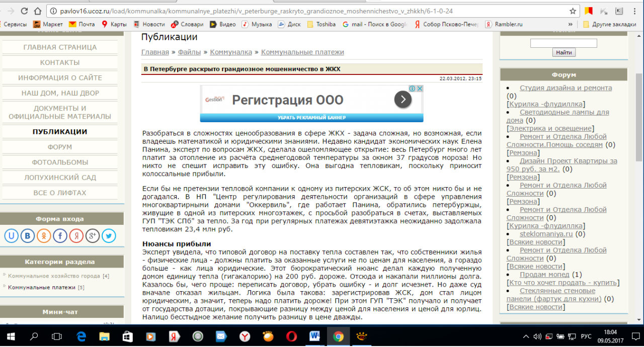
Task: Open forum topic Продам мопед
Action: tap(544, 275)
